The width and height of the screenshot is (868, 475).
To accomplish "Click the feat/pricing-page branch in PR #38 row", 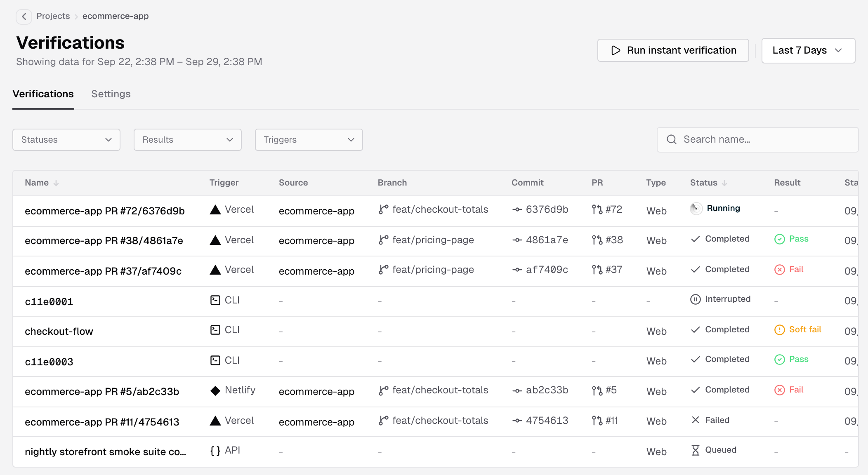I will (x=433, y=240).
